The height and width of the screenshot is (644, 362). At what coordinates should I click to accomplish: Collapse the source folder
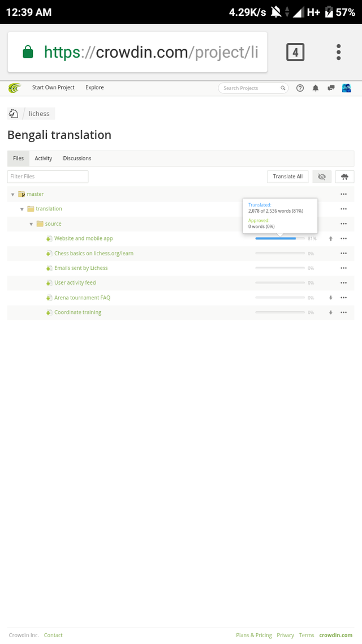pos(31,224)
